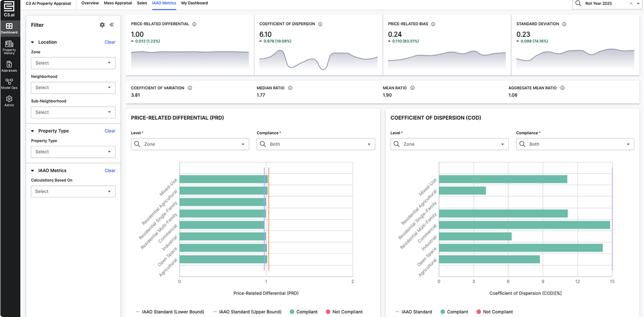The height and width of the screenshot is (317, 644).
Task: Show info for Price-Related Bias
Action: click(x=433, y=24)
